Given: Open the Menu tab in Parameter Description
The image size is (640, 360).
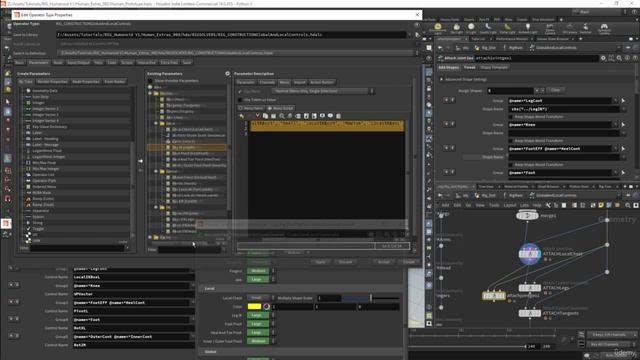Looking at the screenshot, I should click(284, 82).
